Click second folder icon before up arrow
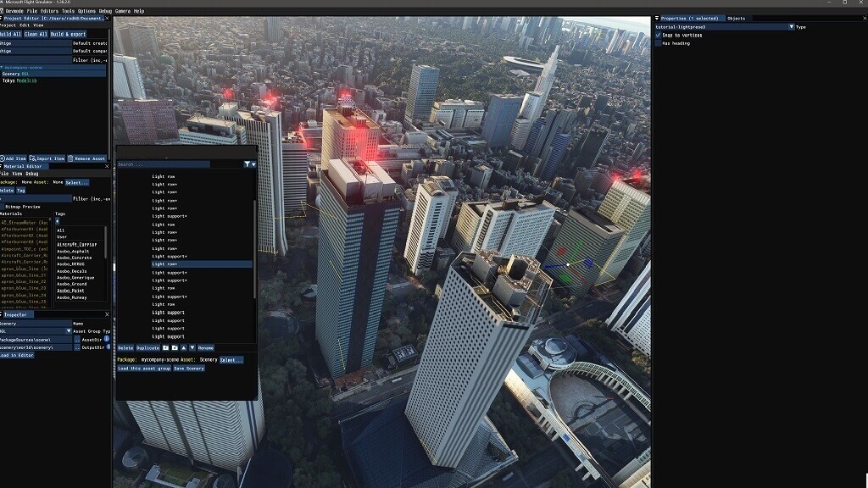 (x=175, y=348)
